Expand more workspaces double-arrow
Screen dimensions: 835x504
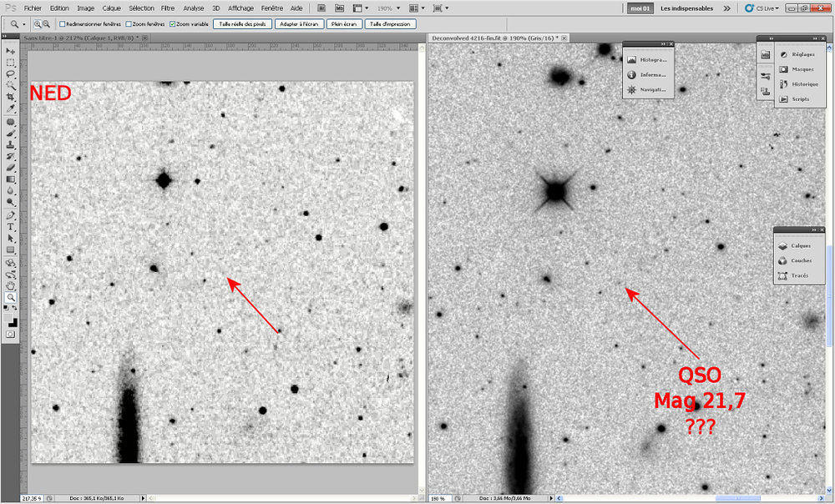point(727,8)
